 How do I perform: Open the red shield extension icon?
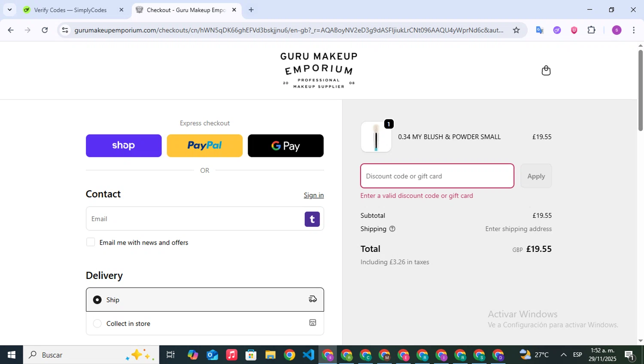[x=574, y=30]
